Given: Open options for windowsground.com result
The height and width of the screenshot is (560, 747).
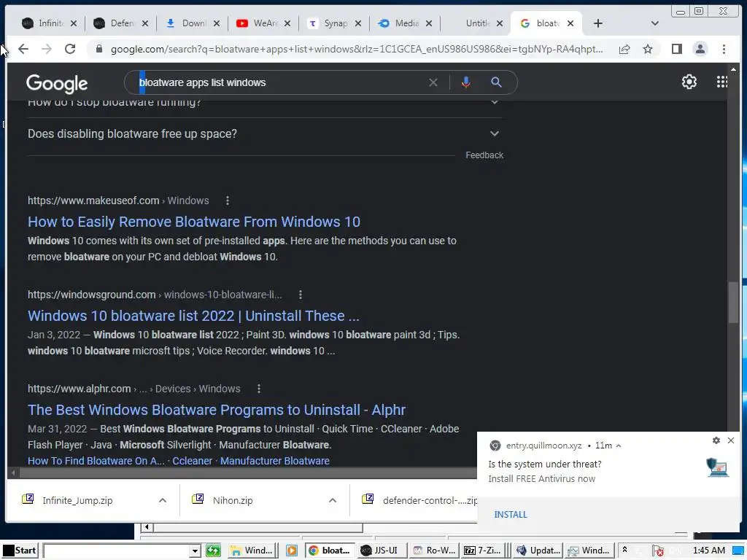Looking at the screenshot, I should click(300, 295).
